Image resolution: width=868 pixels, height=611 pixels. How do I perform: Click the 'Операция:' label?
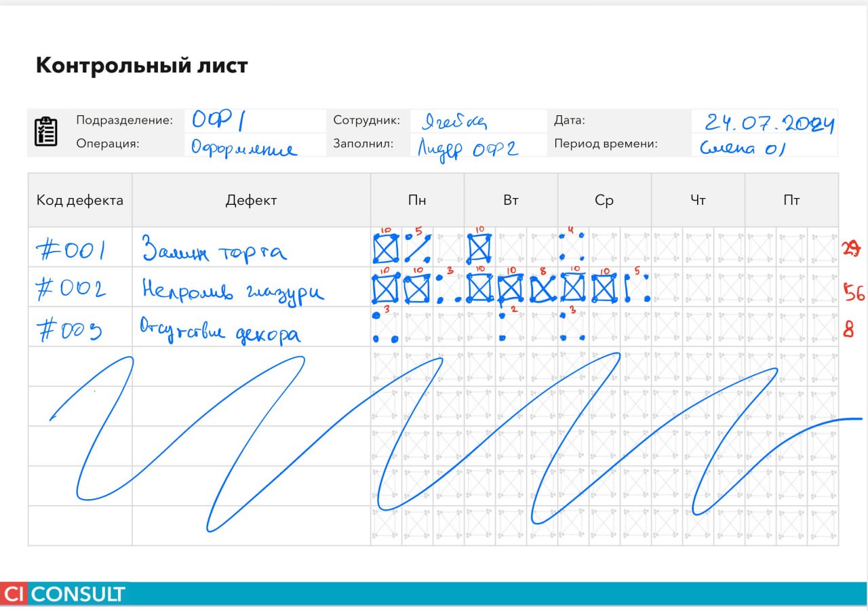pos(108,144)
